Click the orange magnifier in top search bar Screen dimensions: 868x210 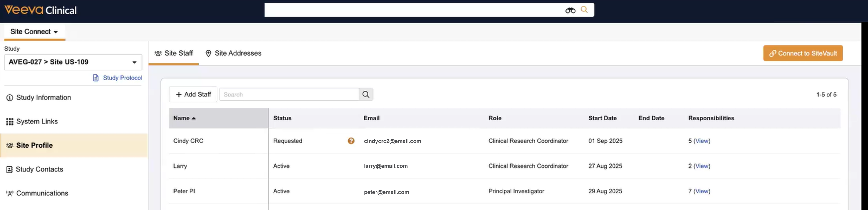click(584, 10)
